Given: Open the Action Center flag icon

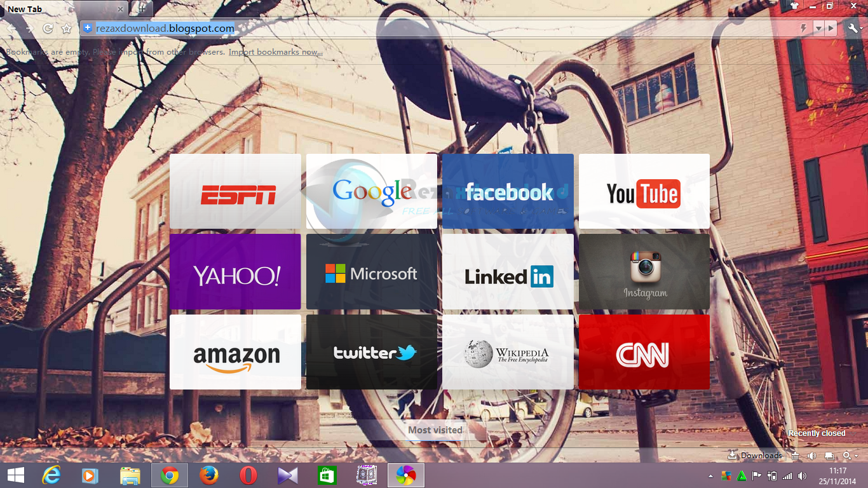Looking at the screenshot, I should point(756,475).
